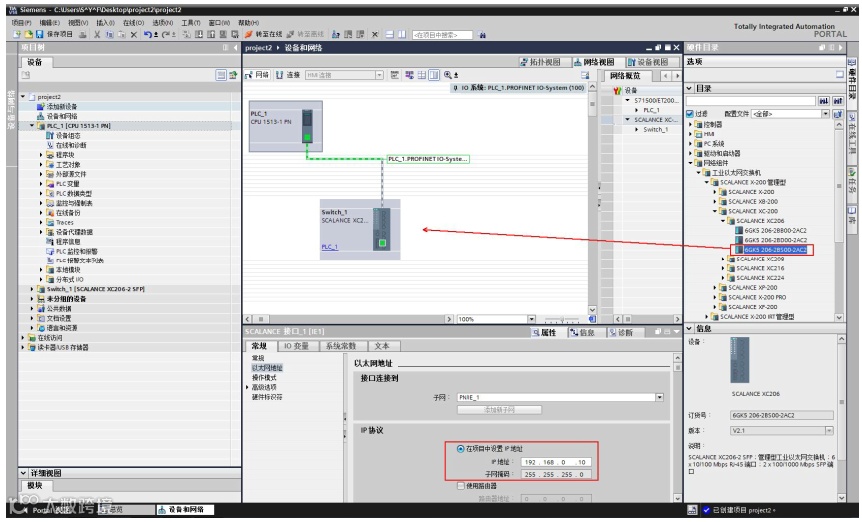Switch to the IO 变量 tab
The height and width of the screenshot is (522, 862).
click(296, 346)
